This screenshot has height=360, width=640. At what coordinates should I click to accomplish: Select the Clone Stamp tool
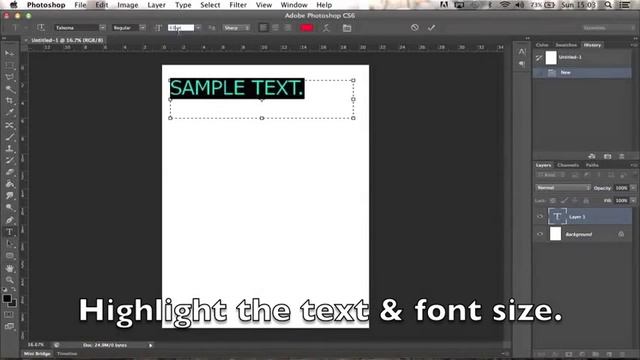coord(9,149)
